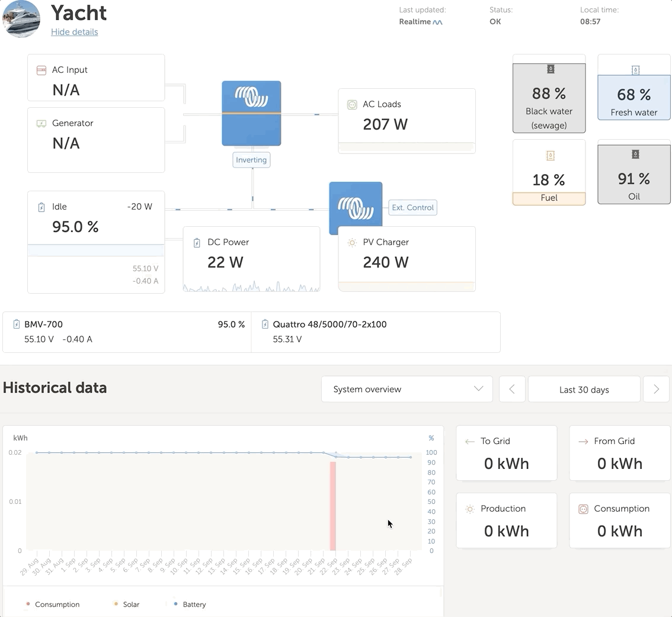Image resolution: width=672 pixels, height=617 pixels.
Task: Click the PV Charger sun icon
Action: click(352, 242)
